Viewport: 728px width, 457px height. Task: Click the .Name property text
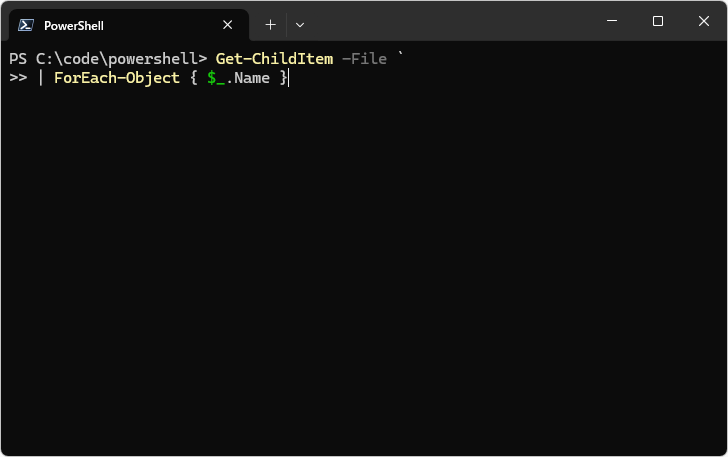[x=248, y=78]
